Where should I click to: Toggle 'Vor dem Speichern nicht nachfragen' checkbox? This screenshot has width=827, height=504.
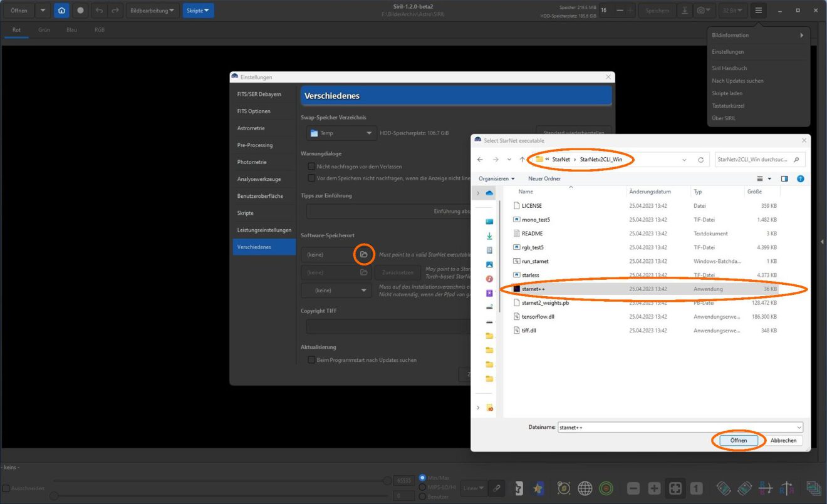311,178
